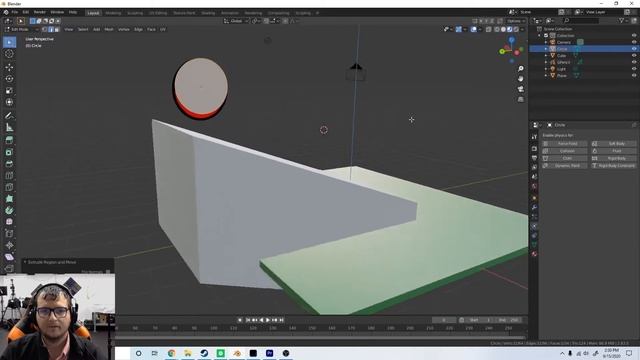
Task: Select the Spin tool
Action: 9,211
